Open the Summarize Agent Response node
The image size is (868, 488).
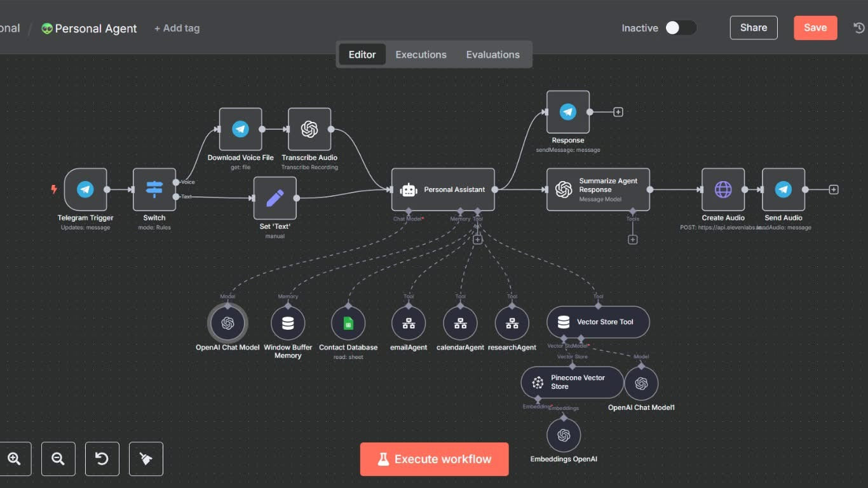(598, 189)
